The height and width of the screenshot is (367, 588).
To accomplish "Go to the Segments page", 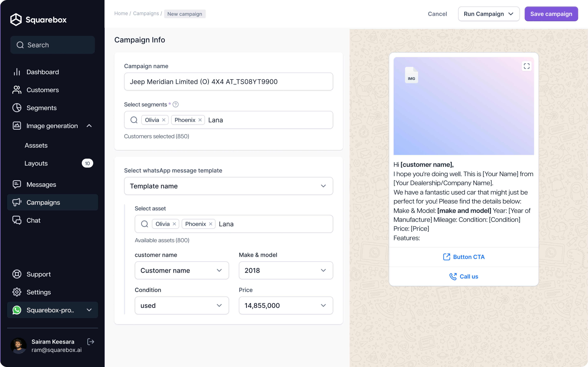I will (x=41, y=108).
